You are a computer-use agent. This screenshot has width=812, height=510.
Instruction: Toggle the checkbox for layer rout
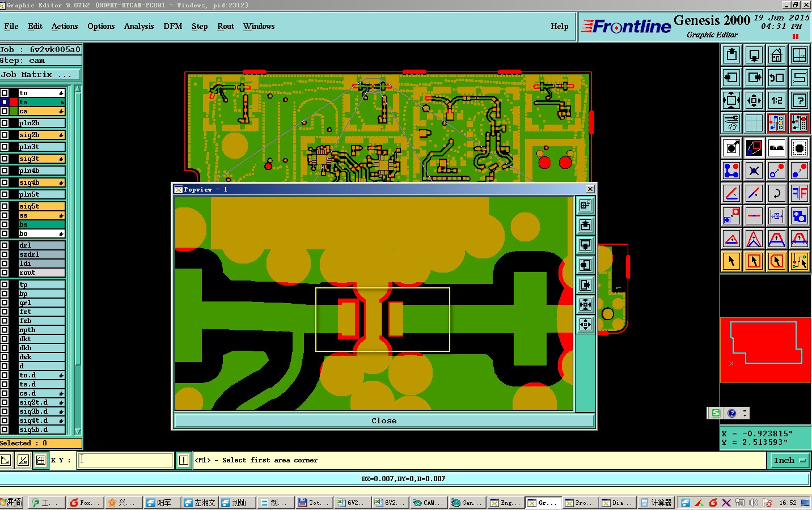[5, 273]
